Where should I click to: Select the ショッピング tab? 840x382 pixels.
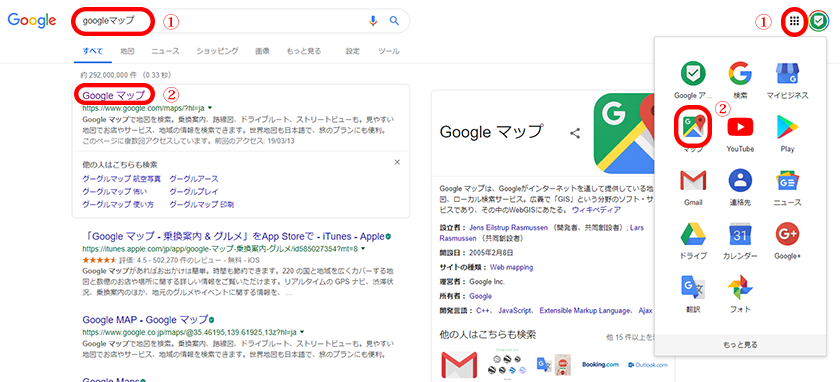[217, 51]
